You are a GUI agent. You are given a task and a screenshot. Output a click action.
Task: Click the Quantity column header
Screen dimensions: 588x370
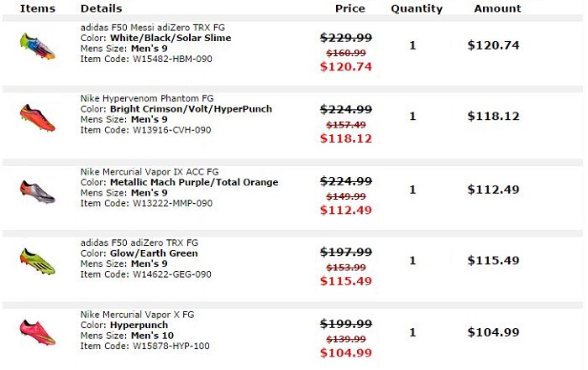[416, 8]
